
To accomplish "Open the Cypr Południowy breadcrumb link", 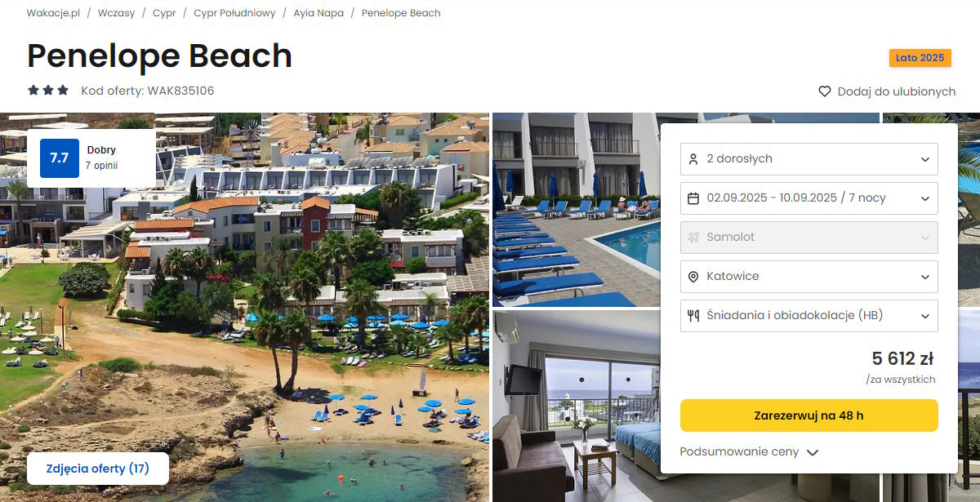I will [x=234, y=13].
